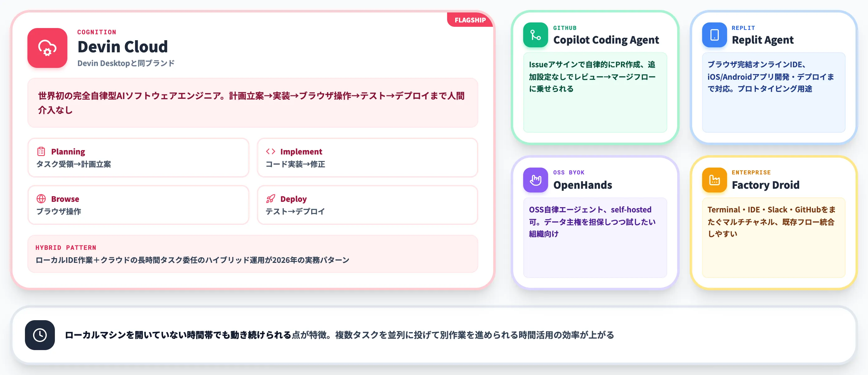
Task: Click the '世界初の完全自律型AI' description box
Action: [x=253, y=103]
